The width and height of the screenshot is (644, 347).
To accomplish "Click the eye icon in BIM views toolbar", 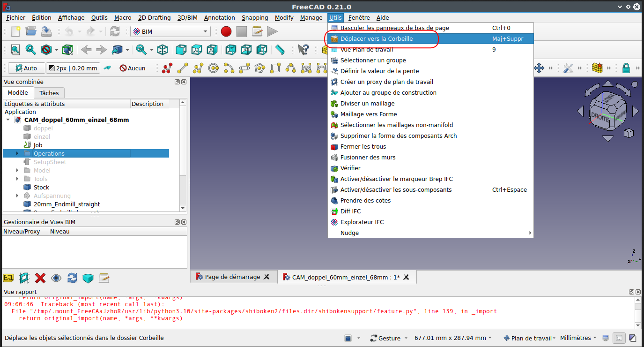I will click(x=56, y=278).
